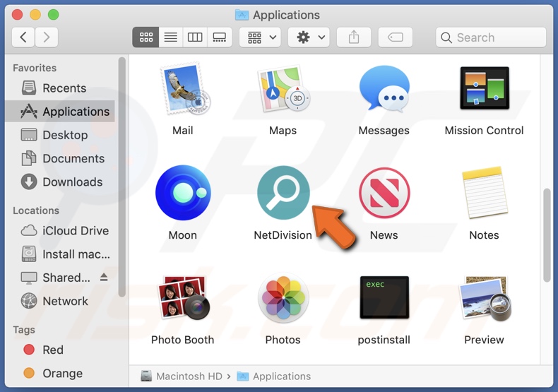
Task: Click the Edit Tags toolbar button
Action: click(396, 37)
